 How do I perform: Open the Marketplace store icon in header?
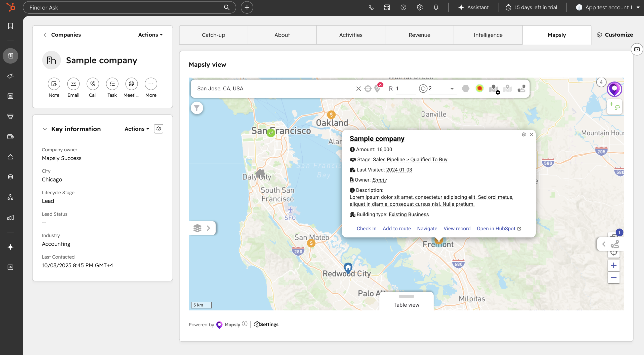(387, 7)
